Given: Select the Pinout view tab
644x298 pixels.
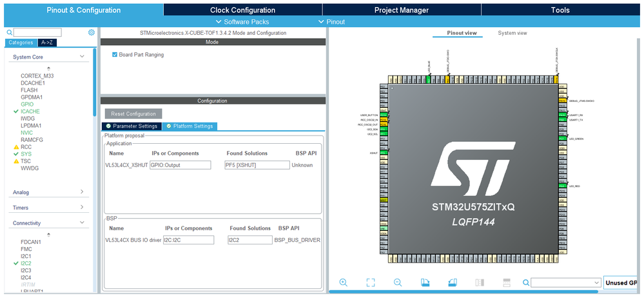Looking at the screenshot, I should coord(462,33).
